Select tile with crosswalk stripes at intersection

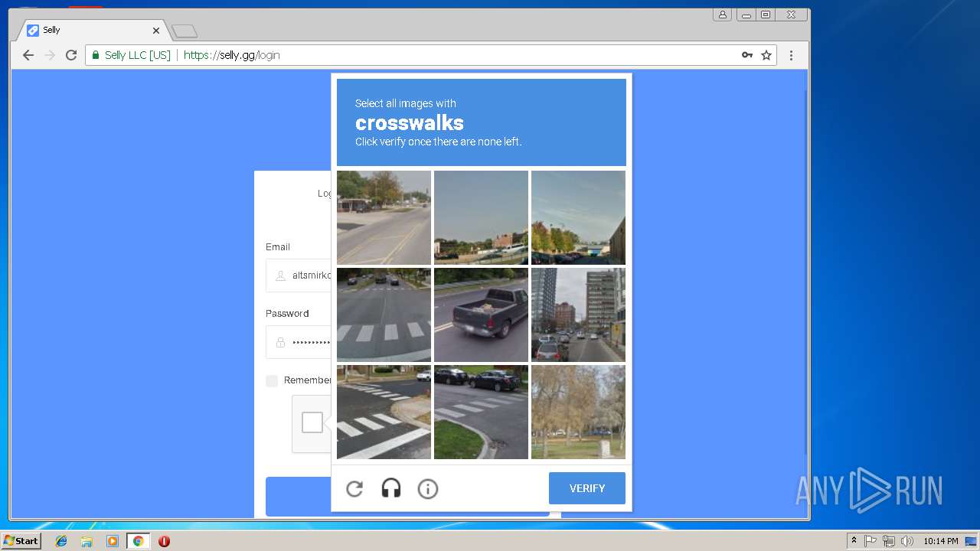[x=384, y=315]
